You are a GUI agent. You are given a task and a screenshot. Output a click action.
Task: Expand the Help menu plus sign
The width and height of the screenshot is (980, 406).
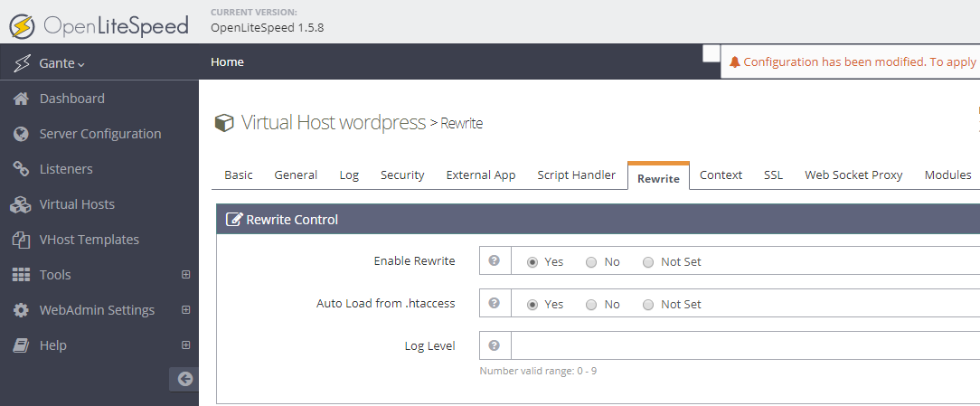point(185,345)
